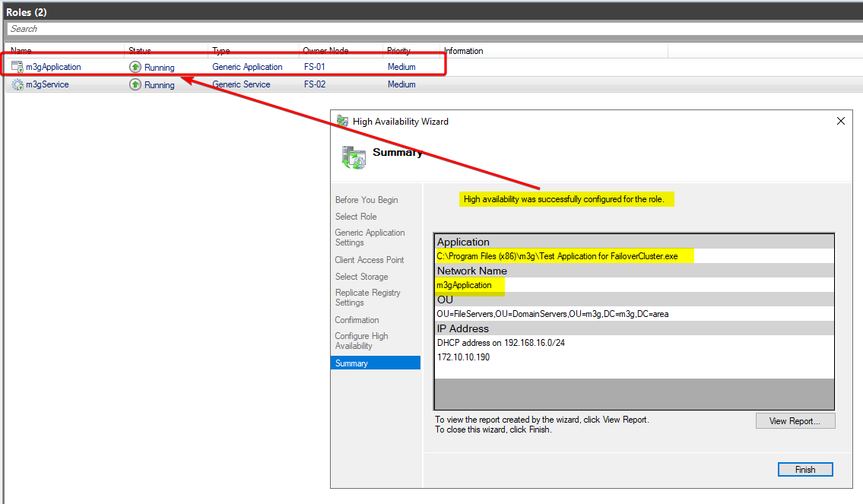Click the successfully configured status message
863x504 pixels.
pos(564,199)
